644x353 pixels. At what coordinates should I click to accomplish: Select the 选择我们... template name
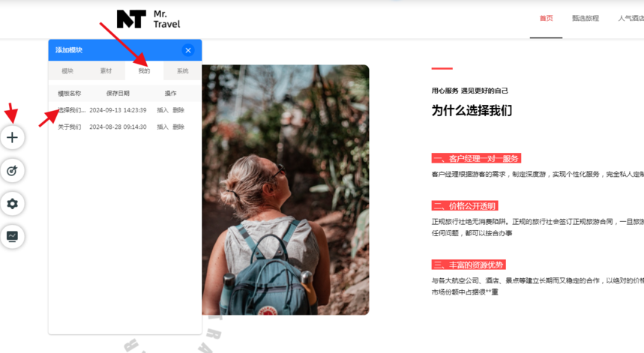[71, 110]
